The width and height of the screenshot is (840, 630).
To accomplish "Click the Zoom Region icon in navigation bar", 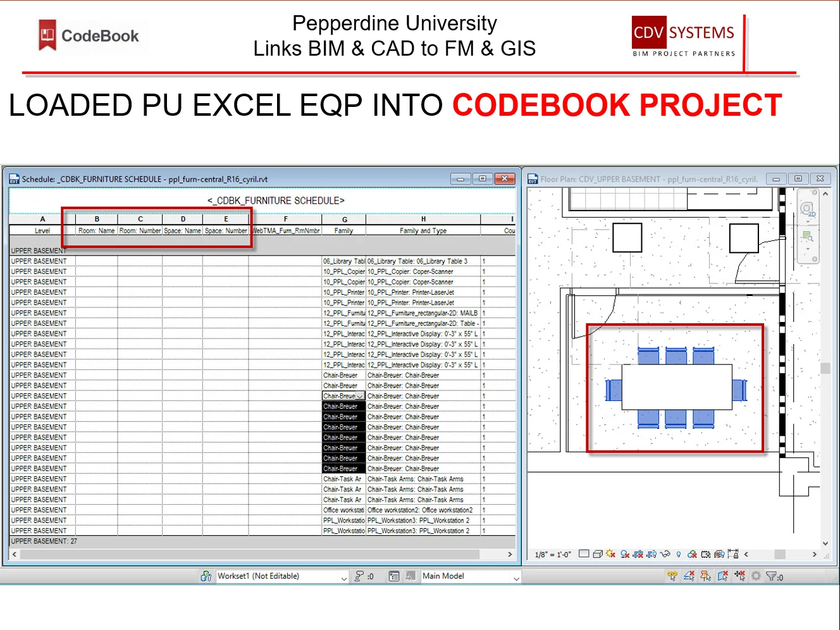I will 808,237.
